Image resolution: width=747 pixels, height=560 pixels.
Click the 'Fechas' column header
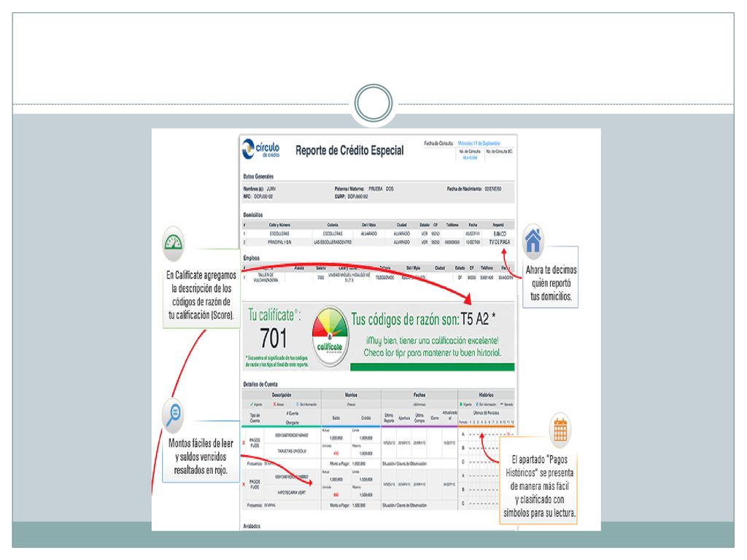tap(419, 394)
